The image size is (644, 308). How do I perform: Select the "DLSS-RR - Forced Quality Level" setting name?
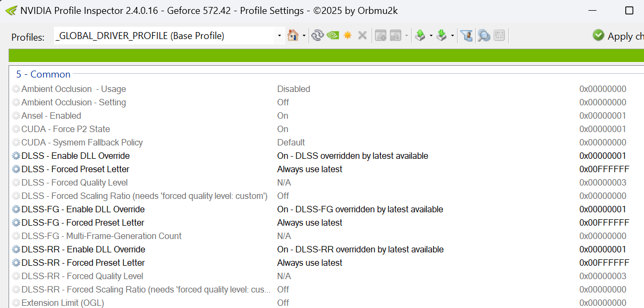(x=82, y=276)
